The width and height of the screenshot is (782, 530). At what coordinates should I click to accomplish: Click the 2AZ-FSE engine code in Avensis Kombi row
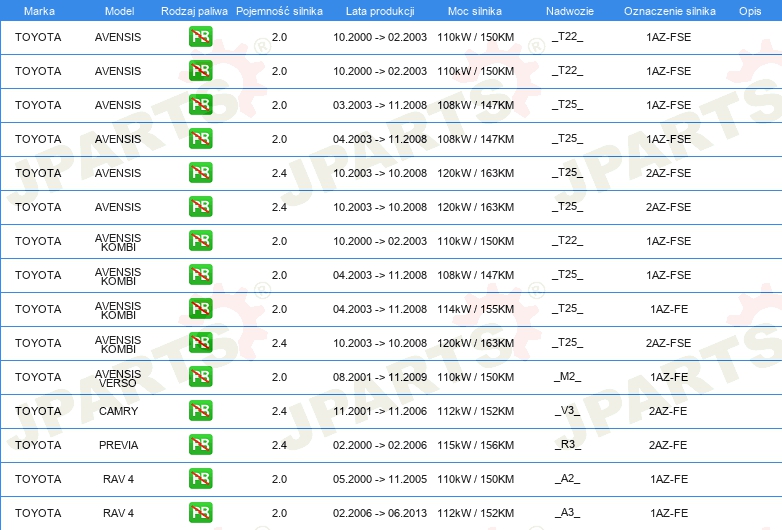coord(668,343)
